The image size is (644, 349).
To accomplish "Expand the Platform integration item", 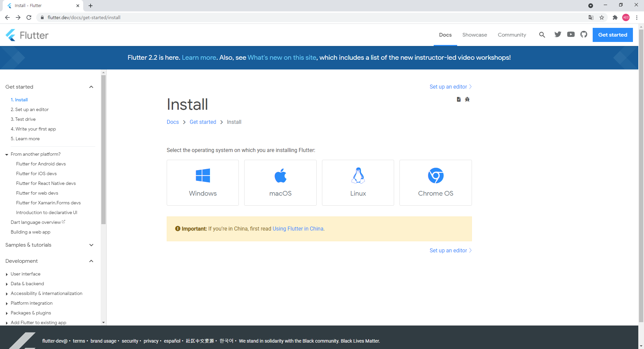I will (x=7, y=303).
